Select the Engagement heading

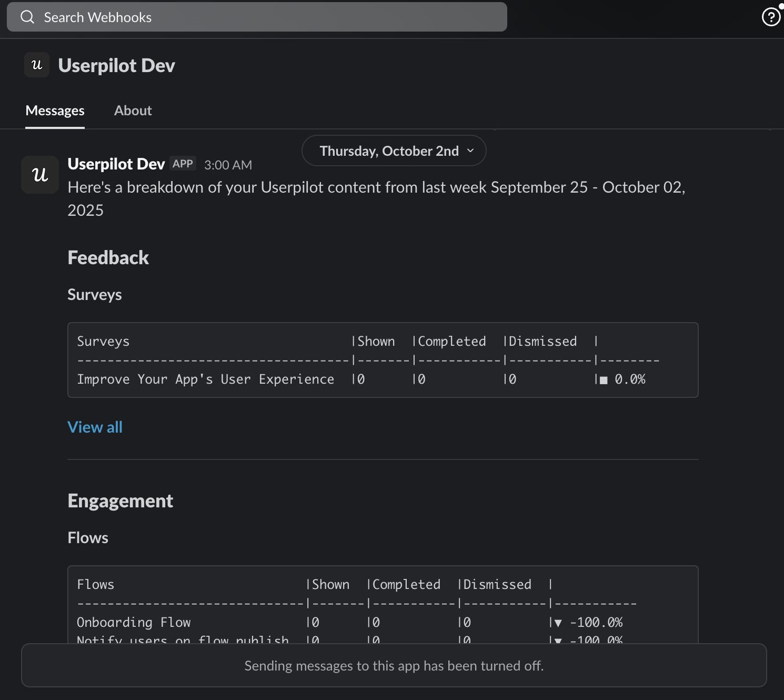point(120,501)
